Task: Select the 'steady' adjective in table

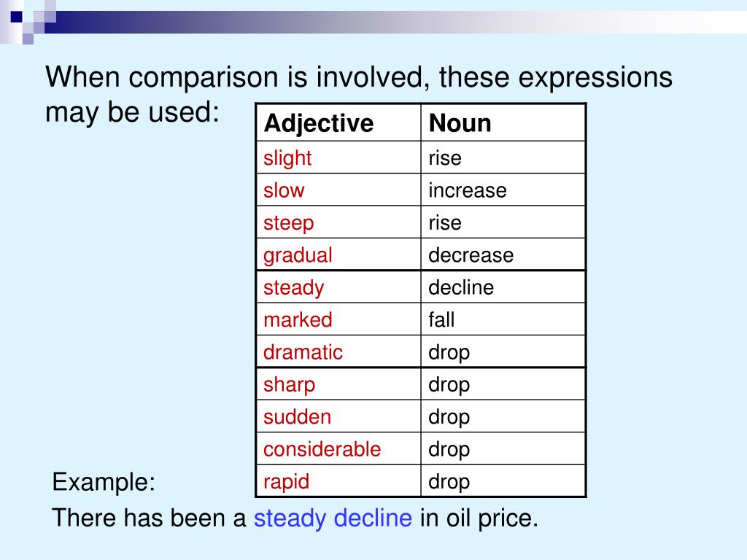Action: click(338, 287)
